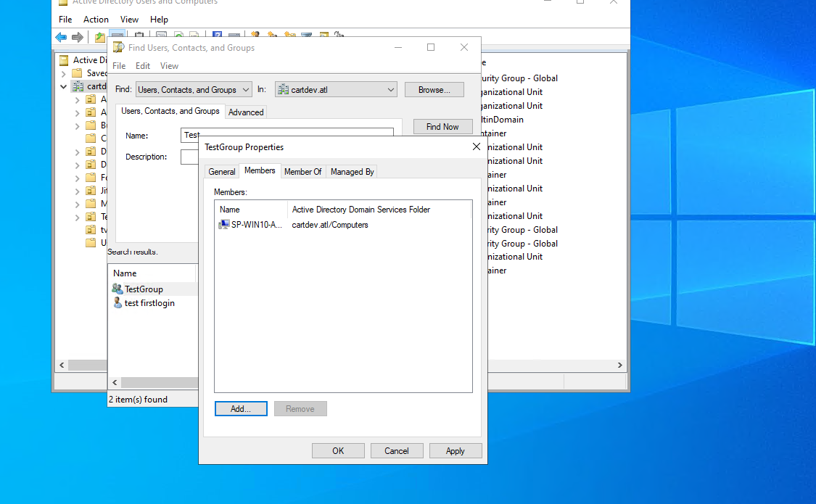This screenshot has height=504, width=816.
Task: Select the test firstlogin search result text
Action: click(149, 302)
